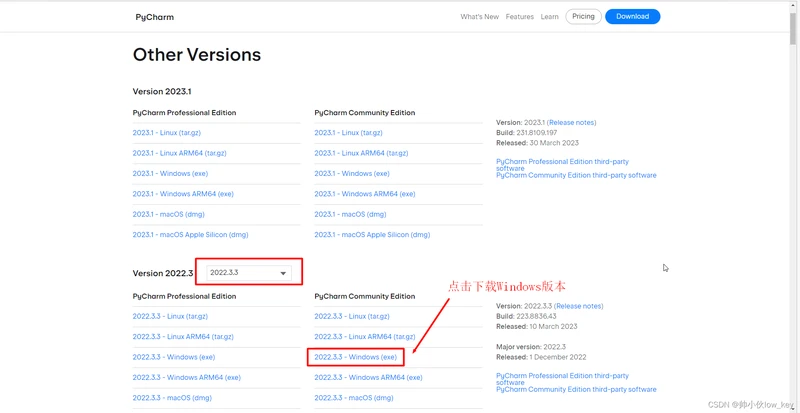Download Community 2023.1 - Windows ARM64 (exe)
800x413 pixels.
click(365, 194)
